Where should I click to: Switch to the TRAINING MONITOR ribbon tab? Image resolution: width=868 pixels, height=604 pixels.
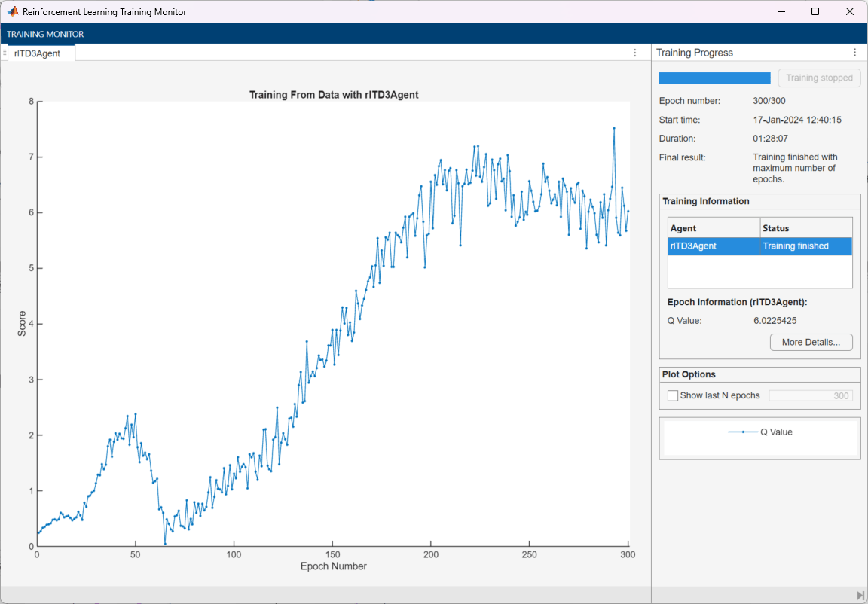coord(45,34)
